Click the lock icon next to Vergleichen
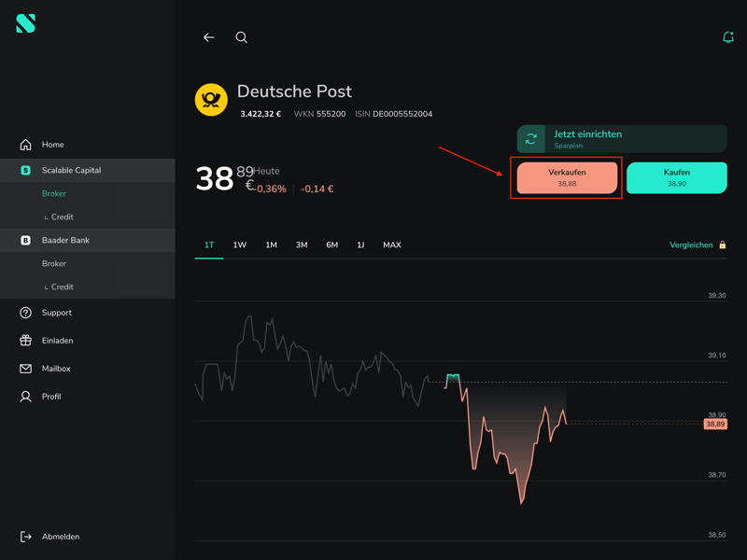This screenshot has height=560, width=747. click(x=722, y=245)
